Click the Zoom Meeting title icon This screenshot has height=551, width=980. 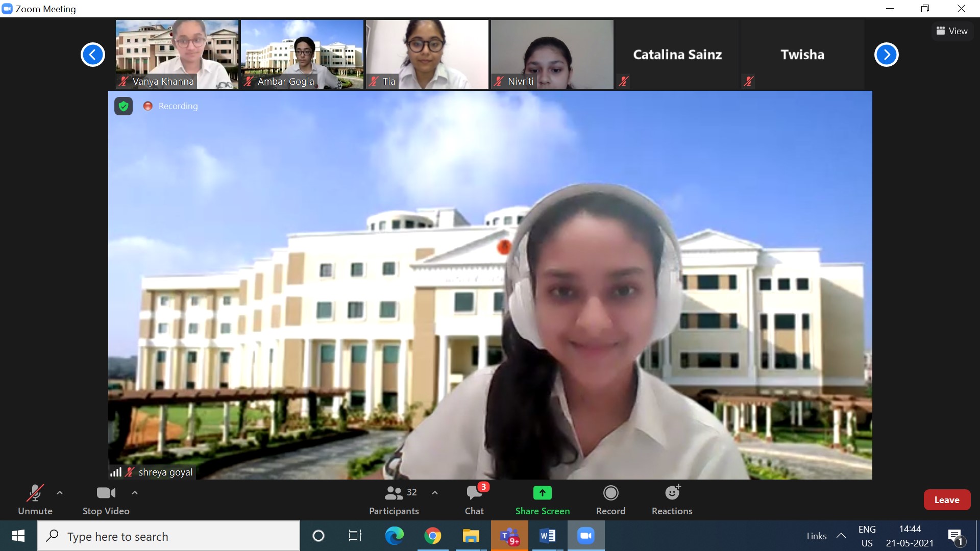click(x=7, y=9)
